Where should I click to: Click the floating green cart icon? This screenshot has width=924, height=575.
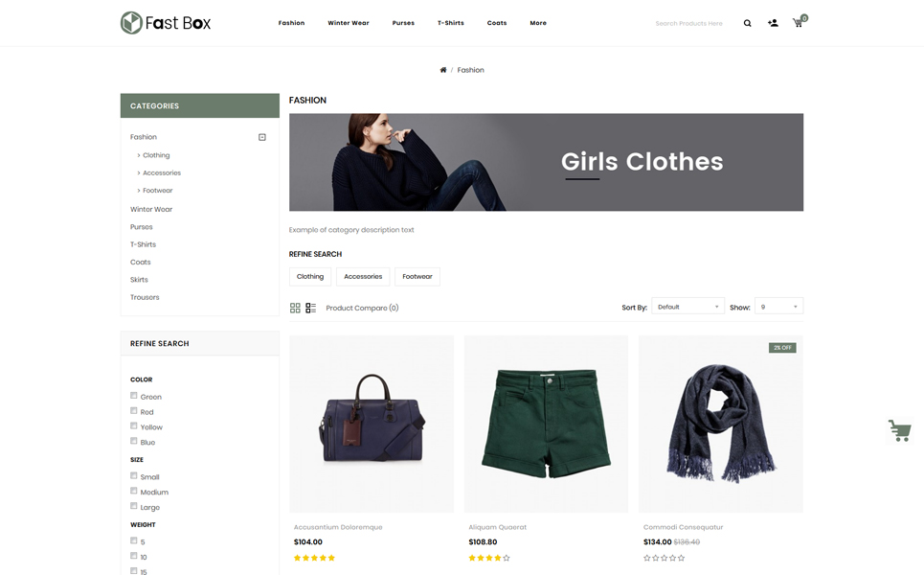coord(899,430)
